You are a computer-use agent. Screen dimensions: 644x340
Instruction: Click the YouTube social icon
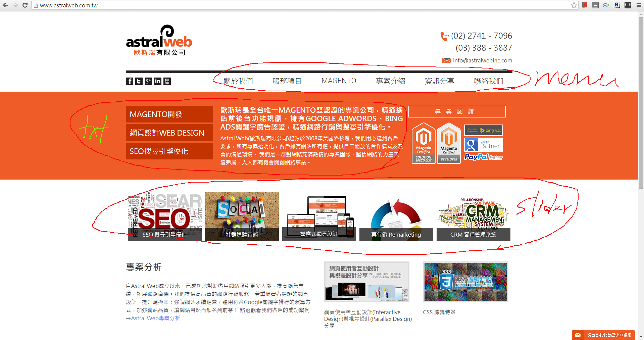pyautogui.click(x=167, y=81)
